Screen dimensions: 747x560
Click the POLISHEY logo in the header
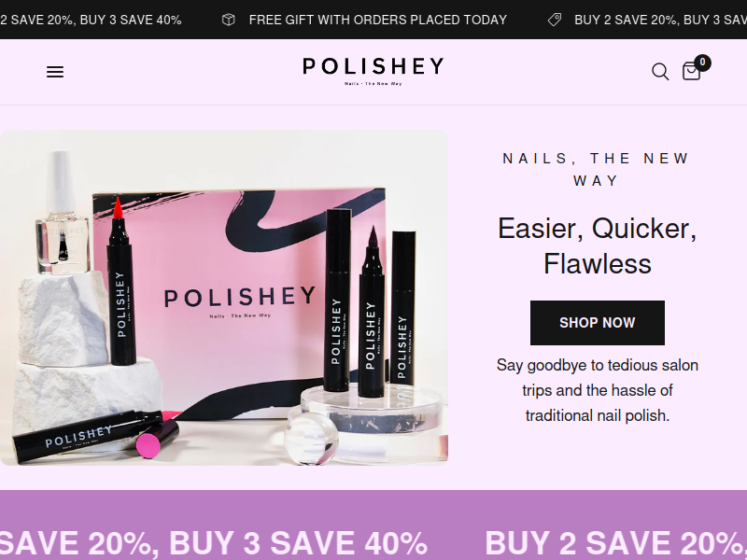tap(373, 66)
